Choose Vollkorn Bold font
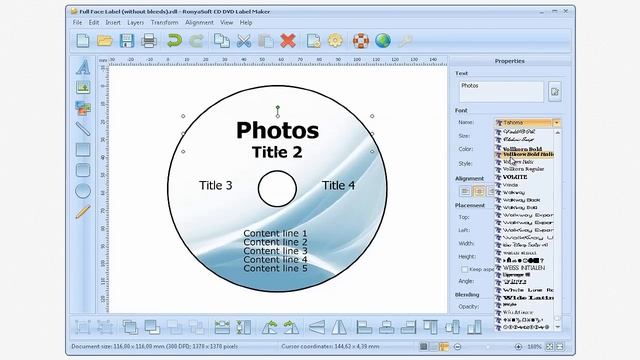 coord(523,149)
